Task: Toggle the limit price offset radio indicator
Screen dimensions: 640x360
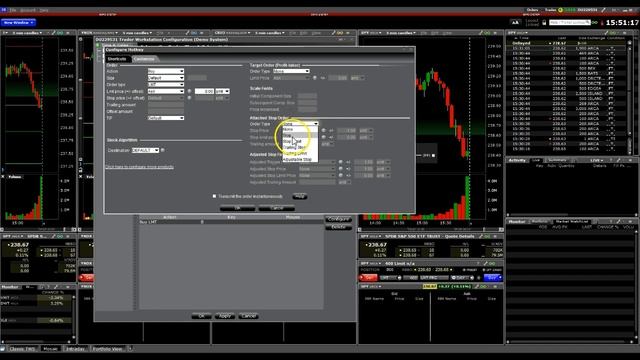Action: click(x=189, y=91)
